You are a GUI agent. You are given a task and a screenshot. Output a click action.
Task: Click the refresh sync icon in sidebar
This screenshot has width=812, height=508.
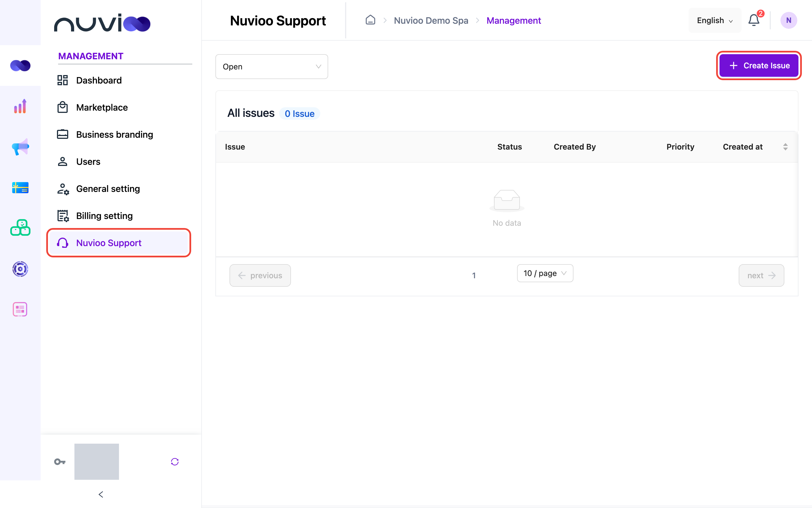click(175, 462)
